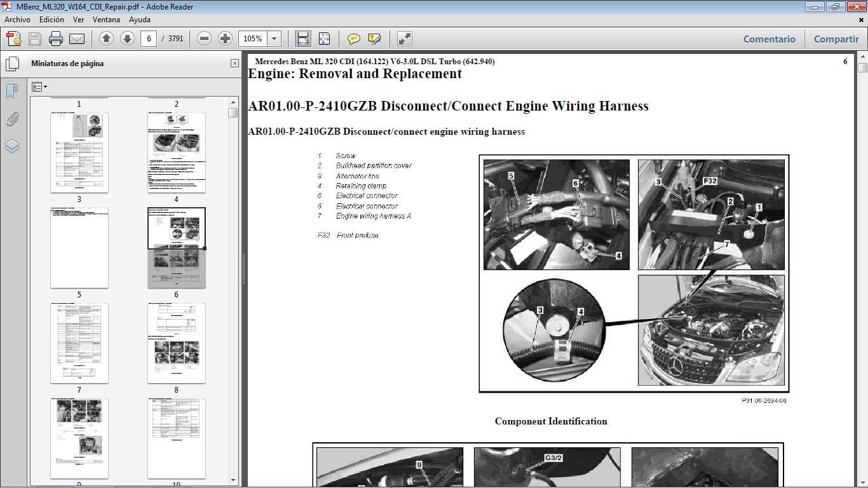
Task: Select the fit one full page icon
Action: [x=324, y=39]
